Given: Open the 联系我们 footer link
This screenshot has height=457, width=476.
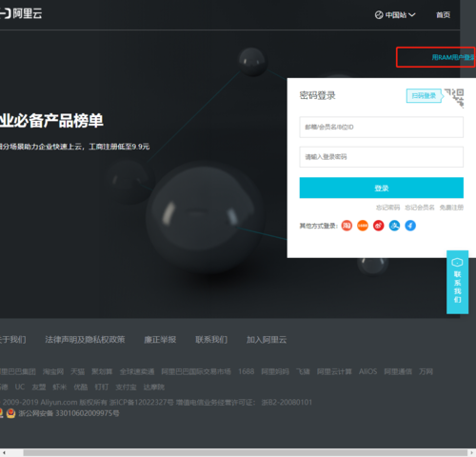Looking at the screenshot, I should point(211,340).
